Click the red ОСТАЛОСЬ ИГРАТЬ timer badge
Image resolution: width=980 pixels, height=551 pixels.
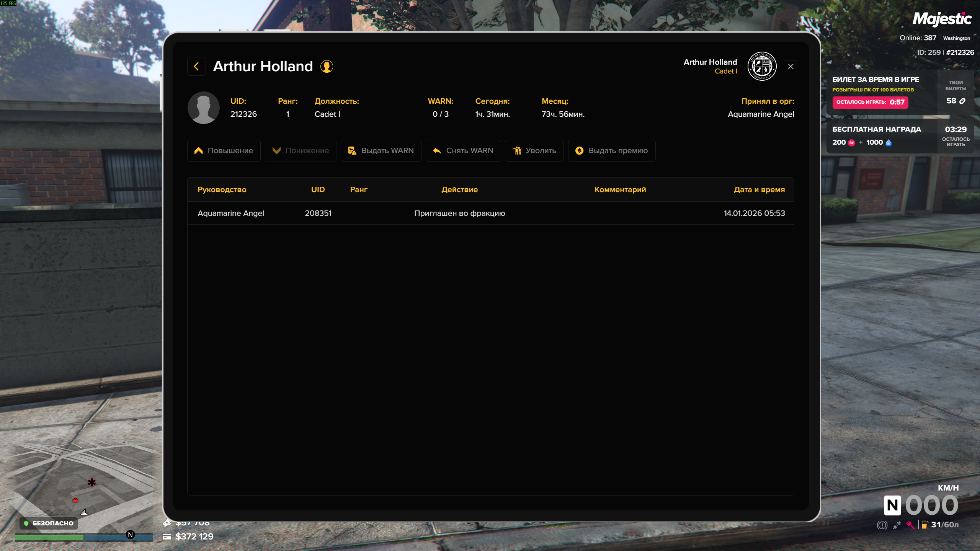click(x=870, y=102)
